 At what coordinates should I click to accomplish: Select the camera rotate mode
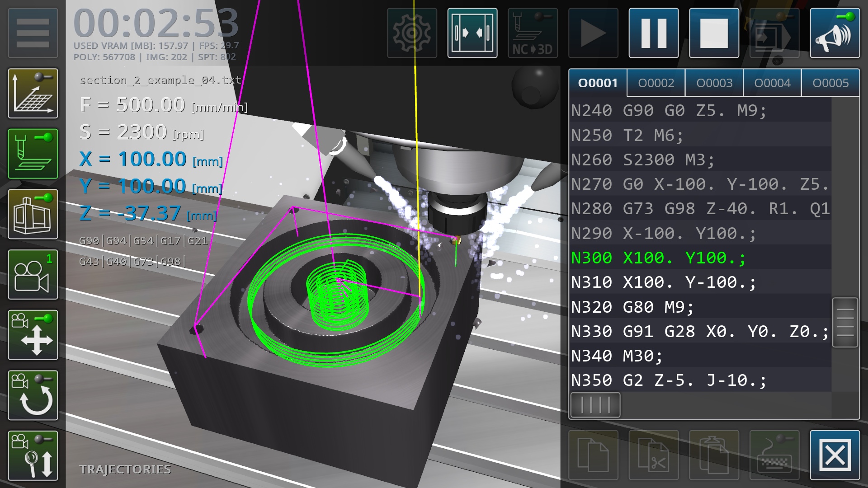[33, 395]
